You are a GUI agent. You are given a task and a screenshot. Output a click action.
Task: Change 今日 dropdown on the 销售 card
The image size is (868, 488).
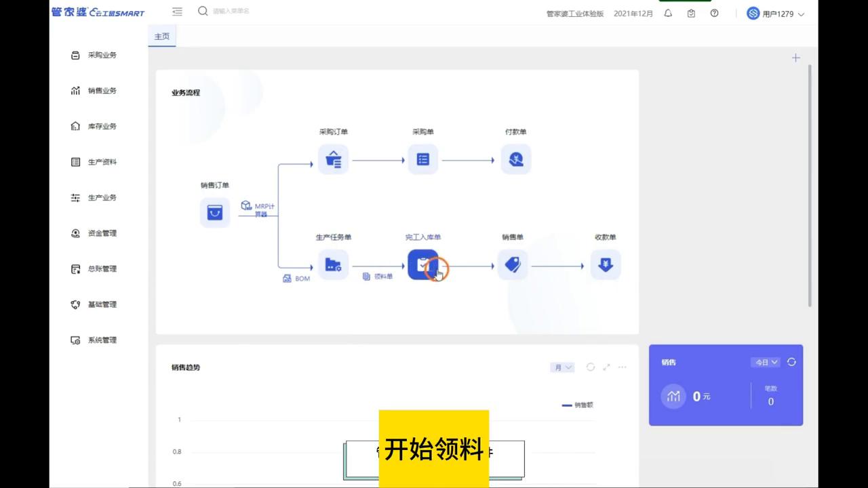tap(765, 362)
